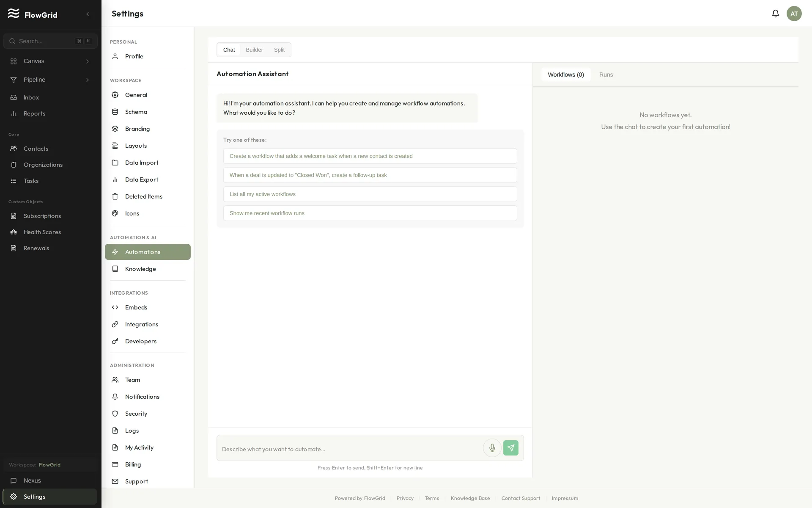The height and width of the screenshot is (508, 812).
Task: Click the sidebar Search field
Action: pos(50,41)
